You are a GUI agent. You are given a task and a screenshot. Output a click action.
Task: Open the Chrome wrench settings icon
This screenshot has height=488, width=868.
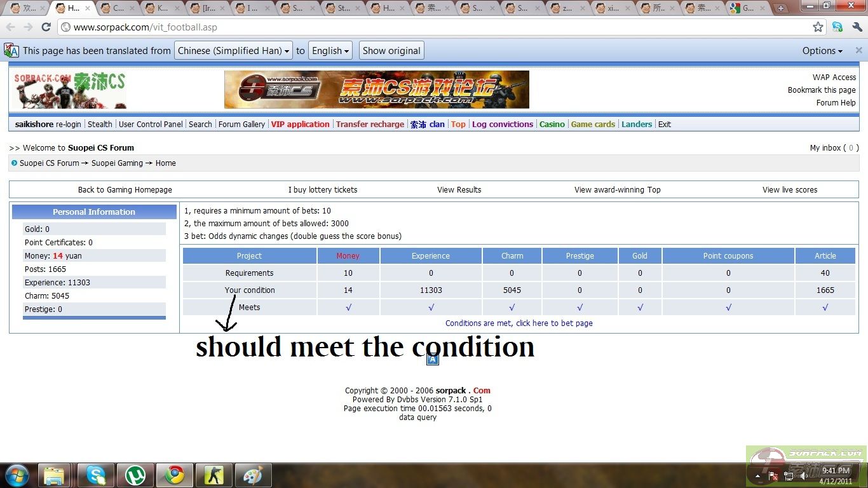tap(857, 27)
